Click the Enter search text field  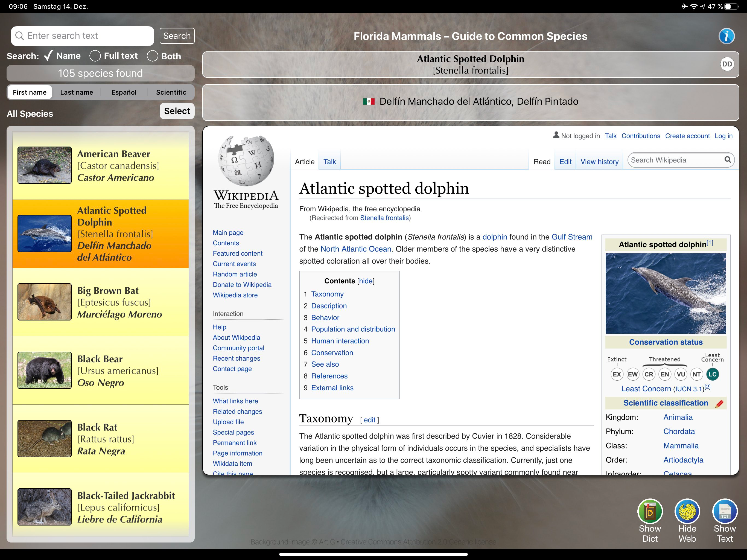tap(82, 36)
